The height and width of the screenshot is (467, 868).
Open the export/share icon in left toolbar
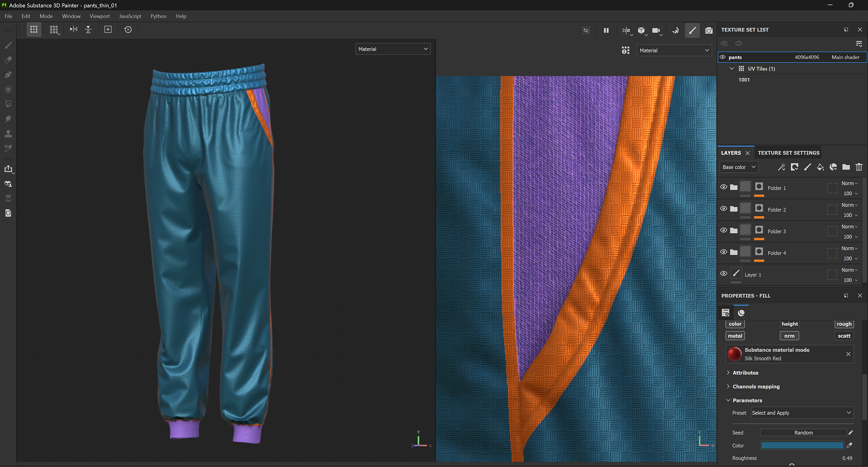point(8,169)
